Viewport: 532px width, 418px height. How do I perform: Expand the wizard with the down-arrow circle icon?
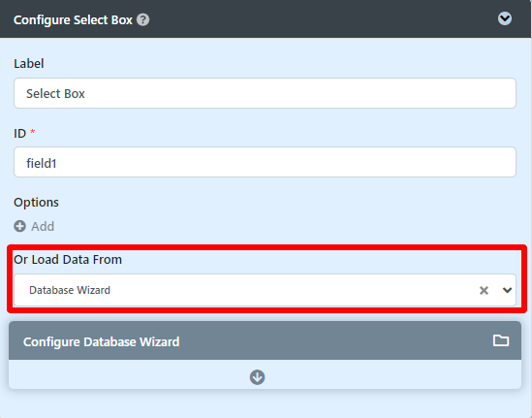pos(257,377)
